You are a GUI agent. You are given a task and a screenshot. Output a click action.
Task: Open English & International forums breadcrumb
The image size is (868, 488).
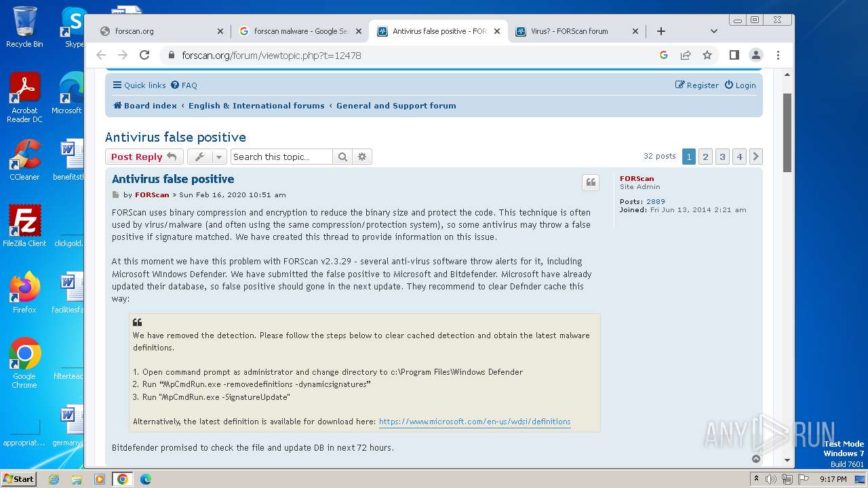[x=256, y=106]
